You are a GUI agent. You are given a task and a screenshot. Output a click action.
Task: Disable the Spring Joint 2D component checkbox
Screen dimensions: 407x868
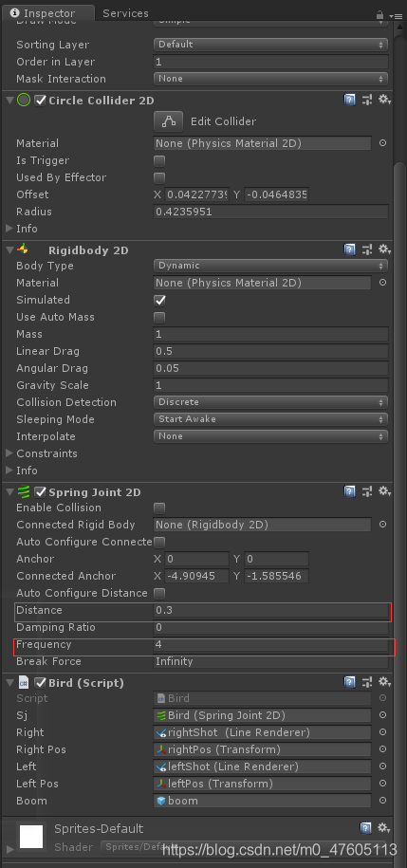click(40, 491)
